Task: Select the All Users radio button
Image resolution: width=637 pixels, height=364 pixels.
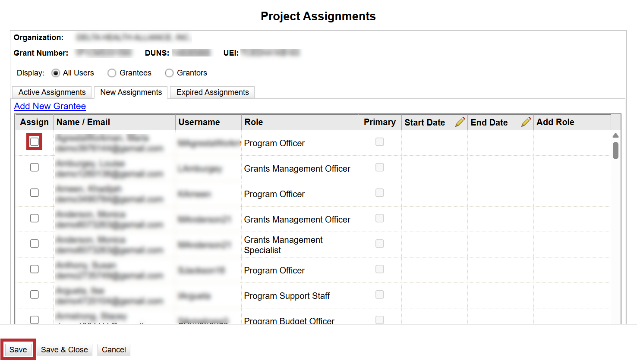Action: [56, 73]
